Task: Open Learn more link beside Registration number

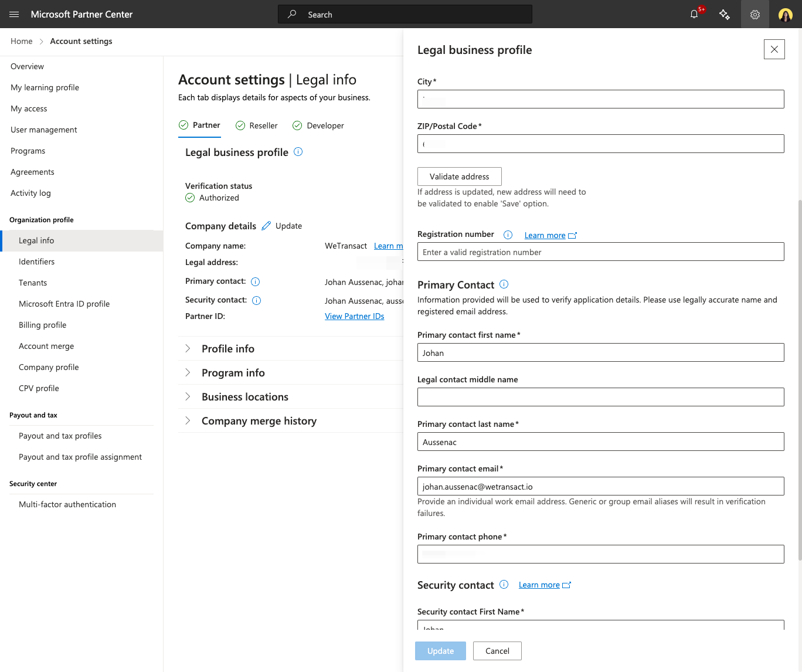Action: click(550, 235)
